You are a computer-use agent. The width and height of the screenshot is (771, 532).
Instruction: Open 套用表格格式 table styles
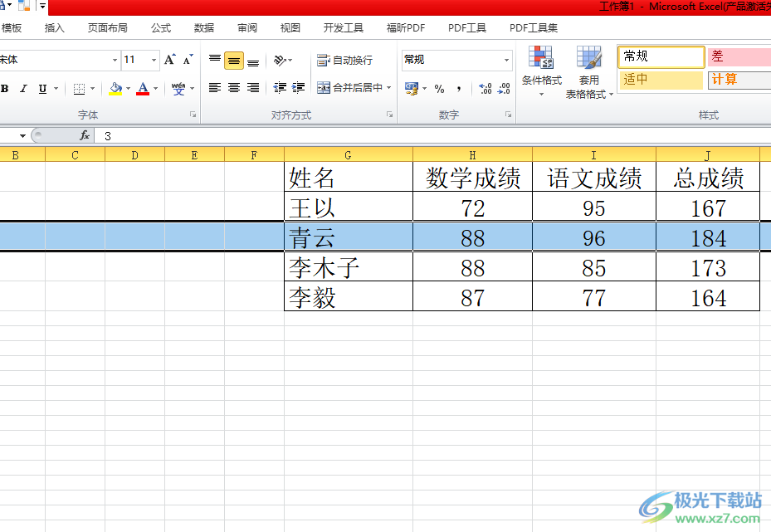coord(589,72)
